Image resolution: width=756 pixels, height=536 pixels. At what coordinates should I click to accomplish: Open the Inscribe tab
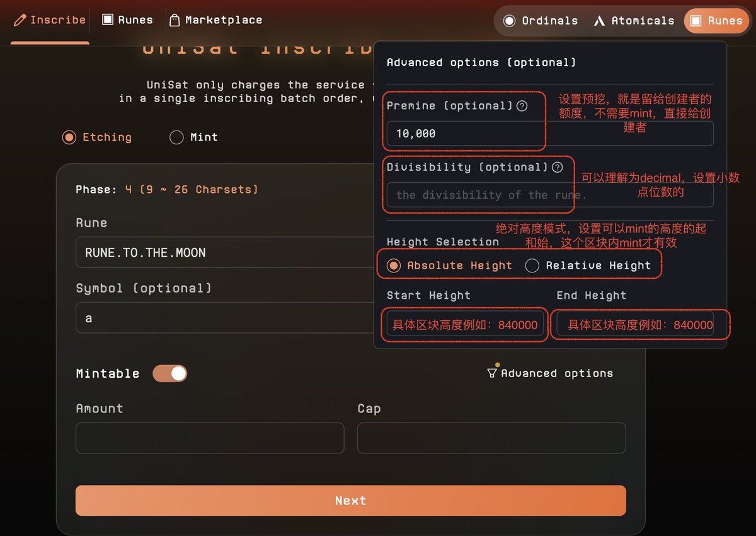pos(50,20)
